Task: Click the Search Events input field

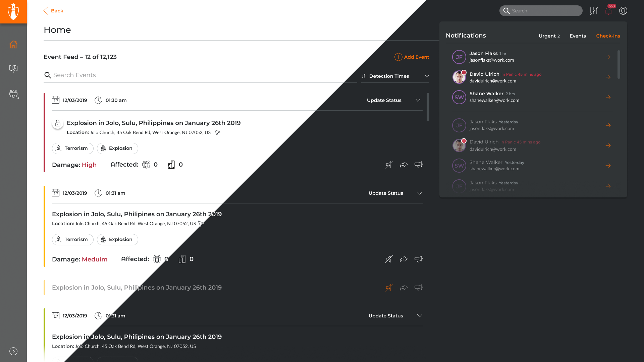Action: pos(200,75)
